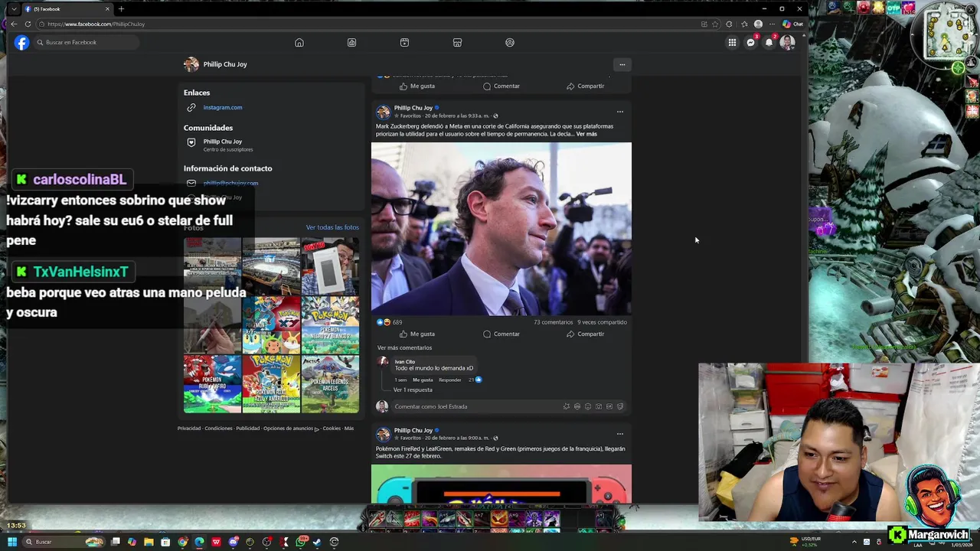This screenshot has height=551, width=980.
Task: Open WhatsApp from the taskbar
Action: (x=300, y=542)
